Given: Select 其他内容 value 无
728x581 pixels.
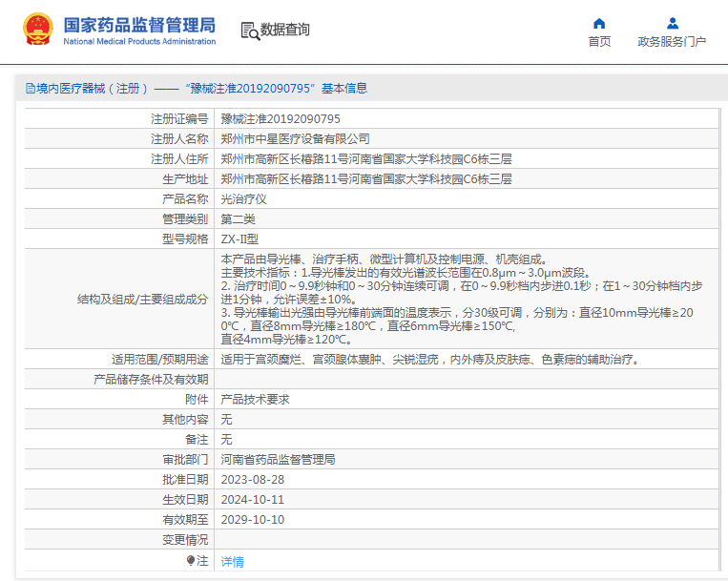Looking at the screenshot, I should [x=226, y=420].
